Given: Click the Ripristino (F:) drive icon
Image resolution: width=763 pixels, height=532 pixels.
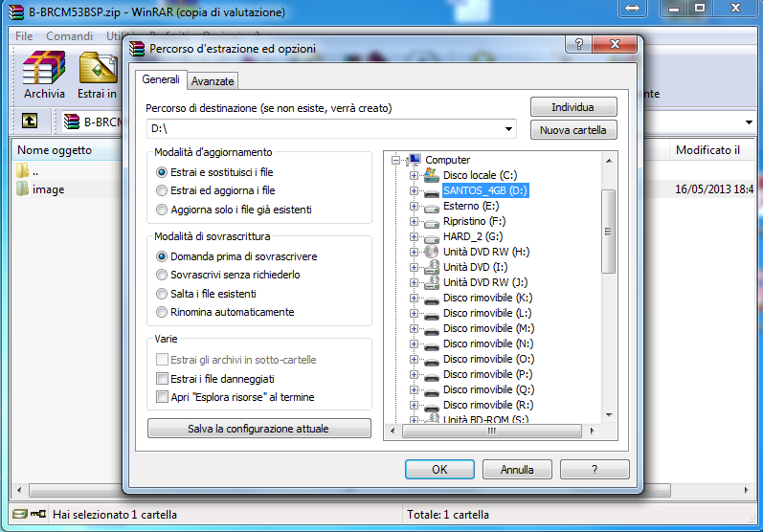Looking at the screenshot, I should [431, 223].
